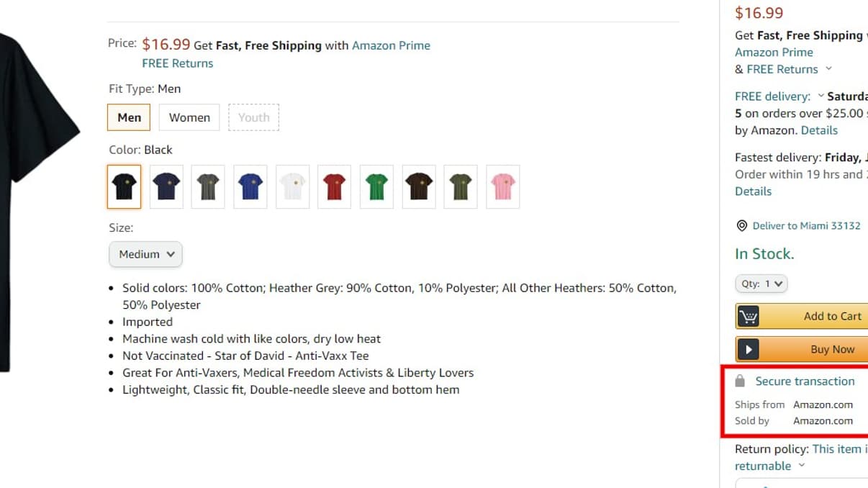The image size is (868, 488).
Task: Select the Men fit type
Action: tap(129, 117)
